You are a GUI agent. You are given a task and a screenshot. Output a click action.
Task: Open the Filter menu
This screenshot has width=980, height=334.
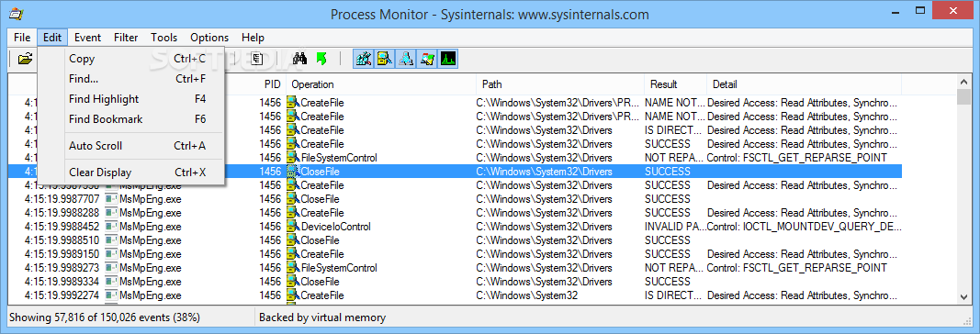coord(126,38)
